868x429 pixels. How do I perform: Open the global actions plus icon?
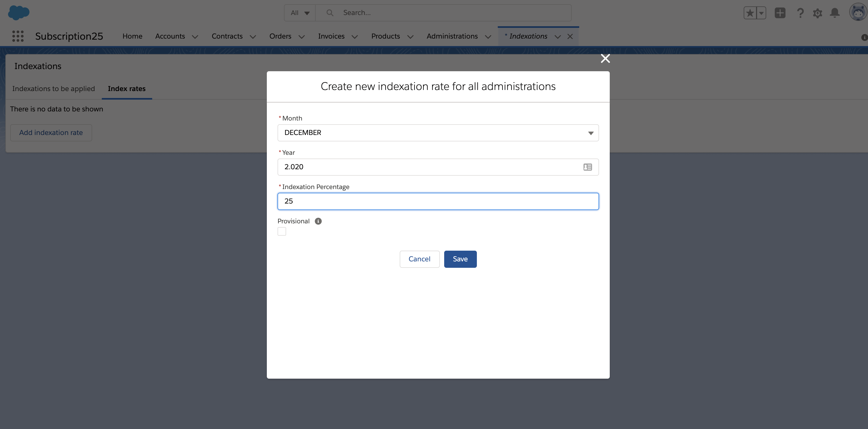[780, 13]
